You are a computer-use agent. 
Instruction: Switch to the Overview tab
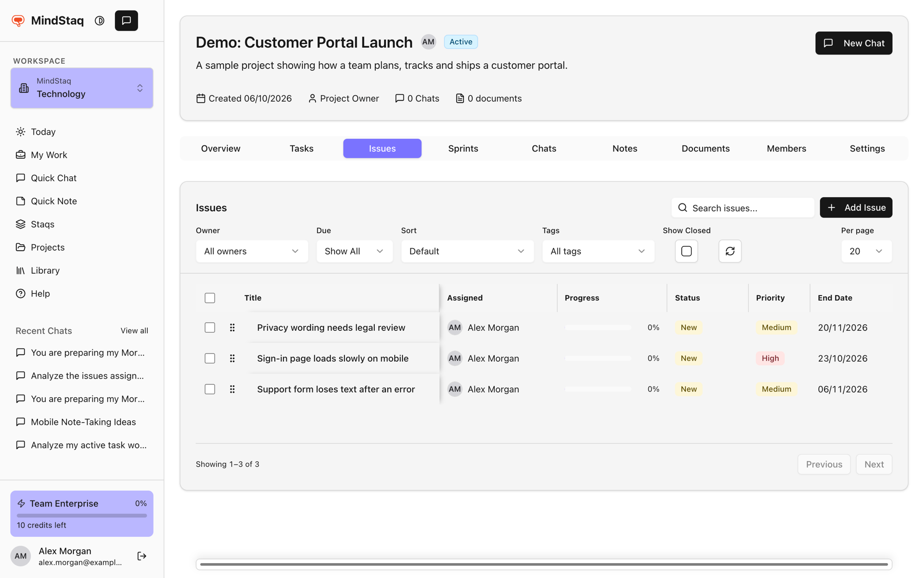[x=221, y=148]
